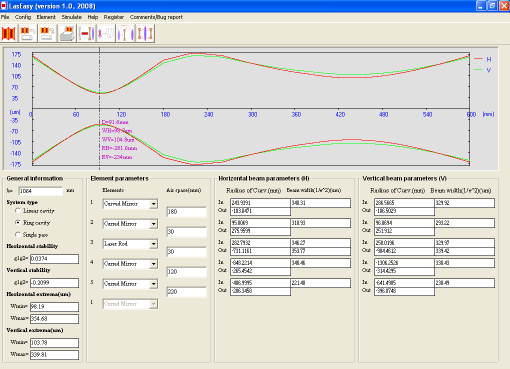This screenshot has height=369, width=510.
Task: Click the air space field with value 220
Action: tap(186, 292)
